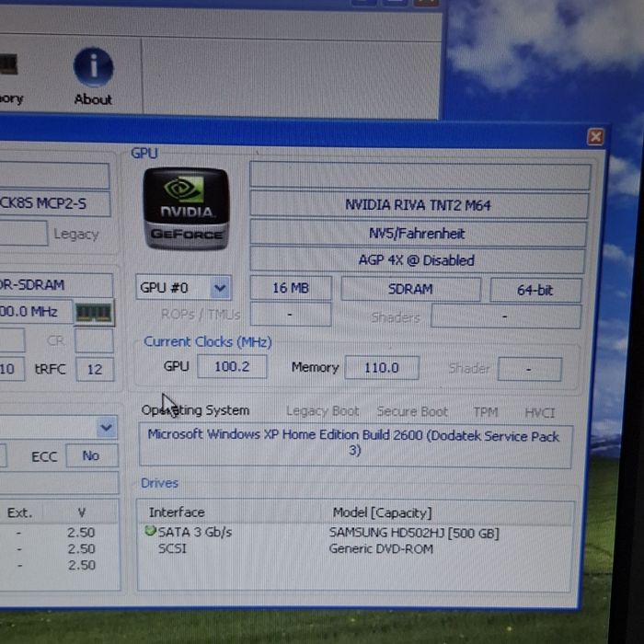Click the HVCI indicator
Viewport: 644px width, 644px height.
(540, 412)
